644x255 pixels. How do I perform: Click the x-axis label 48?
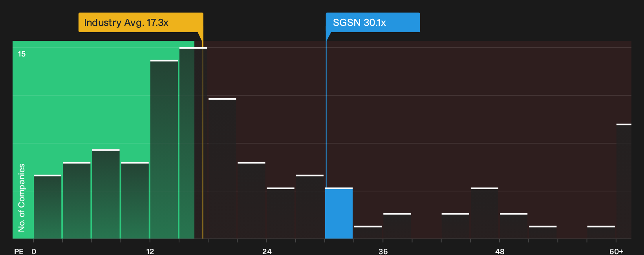(x=499, y=251)
